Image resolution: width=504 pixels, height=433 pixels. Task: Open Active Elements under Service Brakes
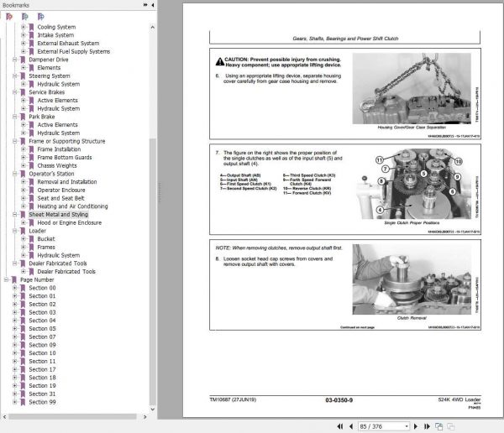(57, 100)
